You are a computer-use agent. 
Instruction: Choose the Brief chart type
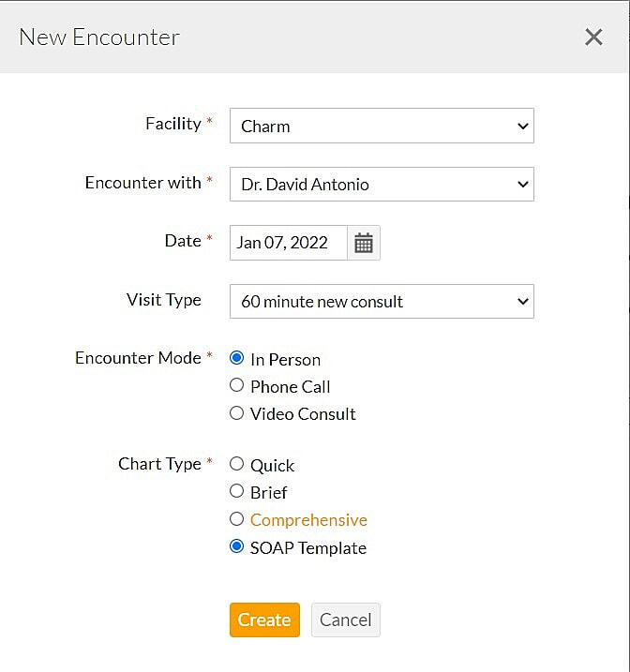click(x=237, y=491)
